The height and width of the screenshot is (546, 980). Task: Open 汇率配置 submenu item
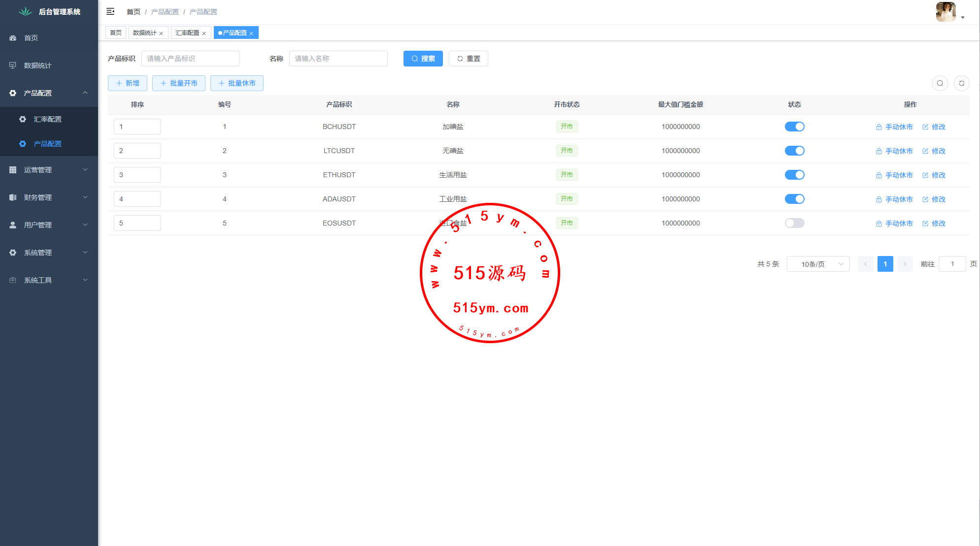[x=47, y=119]
